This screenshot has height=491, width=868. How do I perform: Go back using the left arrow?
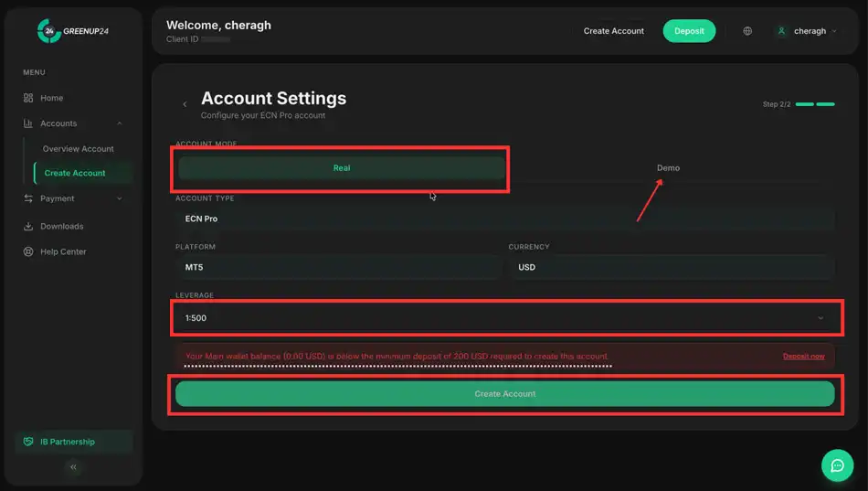pyautogui.click(x=185, y=104)
